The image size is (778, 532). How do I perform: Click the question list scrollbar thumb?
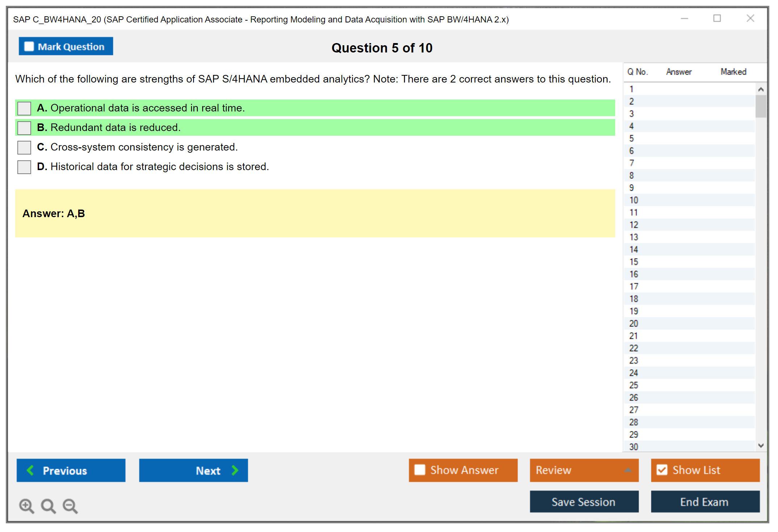pos(761,106)
